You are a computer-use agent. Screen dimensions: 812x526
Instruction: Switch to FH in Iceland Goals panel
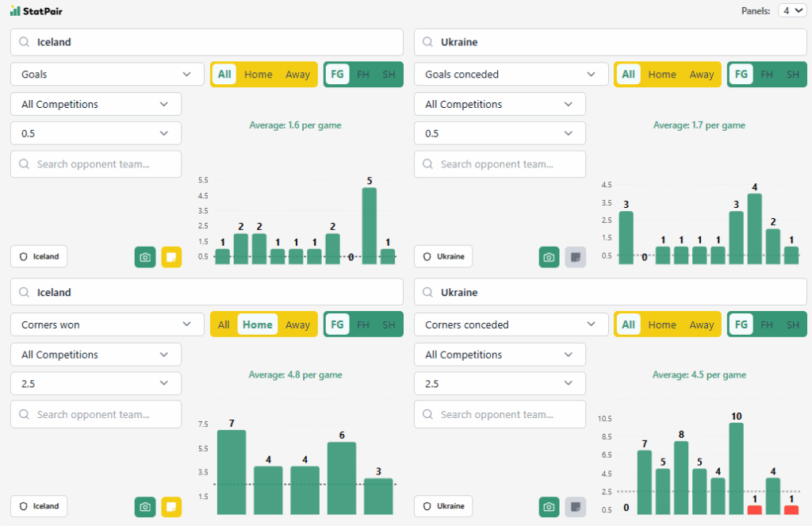tap(363, 75)
